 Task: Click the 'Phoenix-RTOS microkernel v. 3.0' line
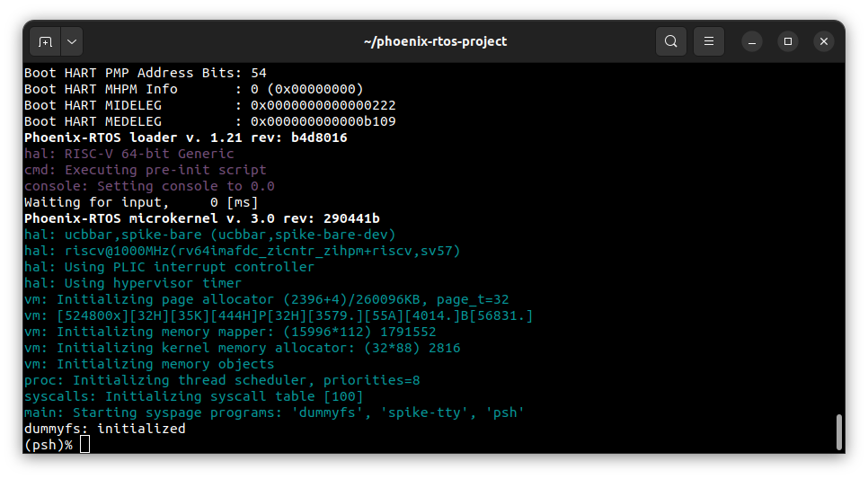(x=202, y=218)
